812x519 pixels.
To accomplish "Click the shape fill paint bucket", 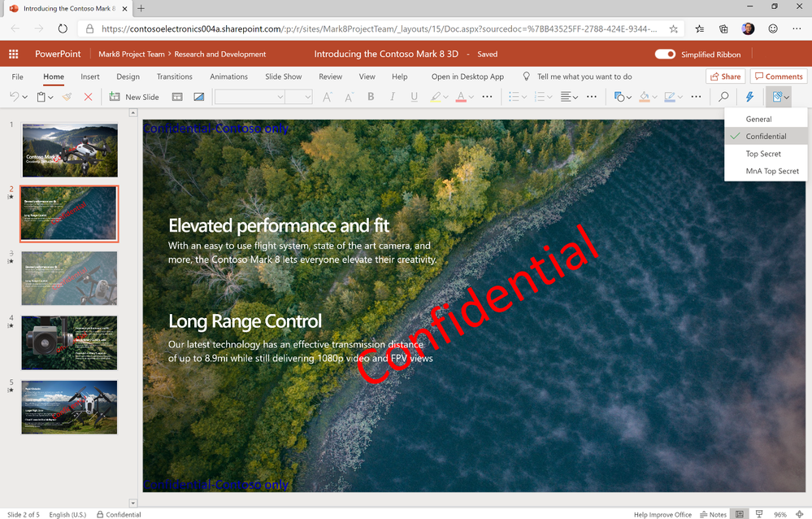I will point(645,97).
